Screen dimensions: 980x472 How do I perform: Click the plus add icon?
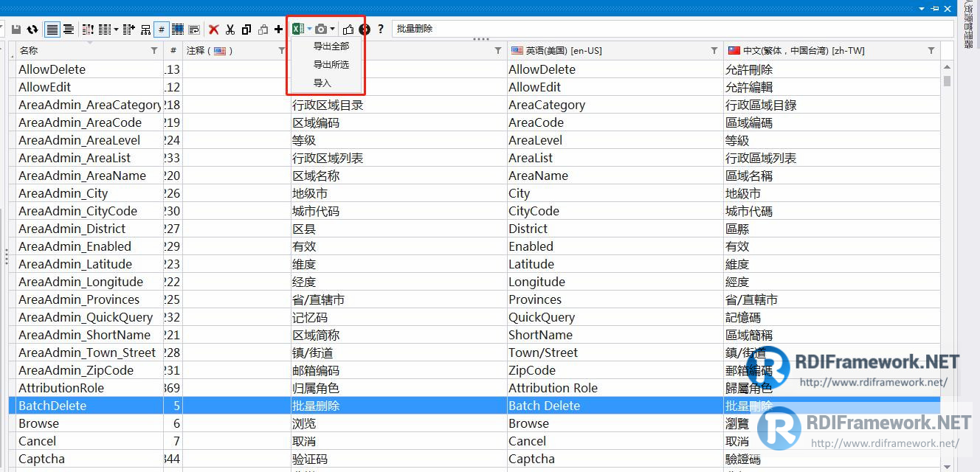pyautogui.click(x=277, y=29)
